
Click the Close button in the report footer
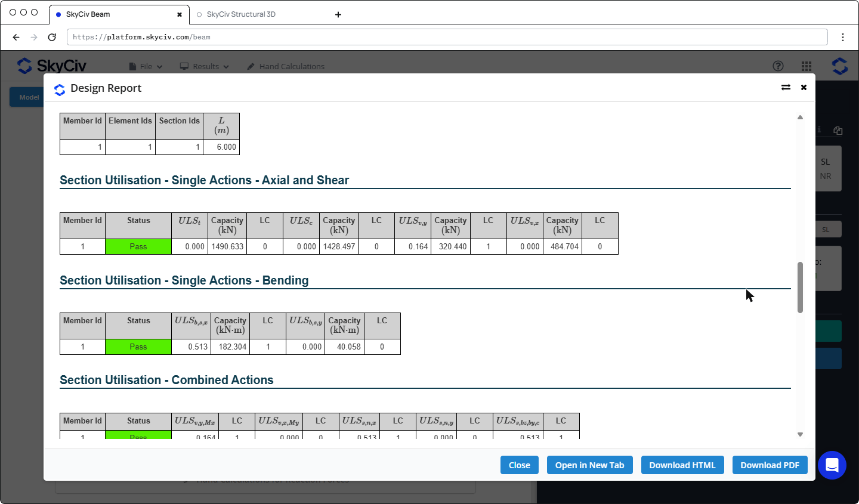(520, 465)
